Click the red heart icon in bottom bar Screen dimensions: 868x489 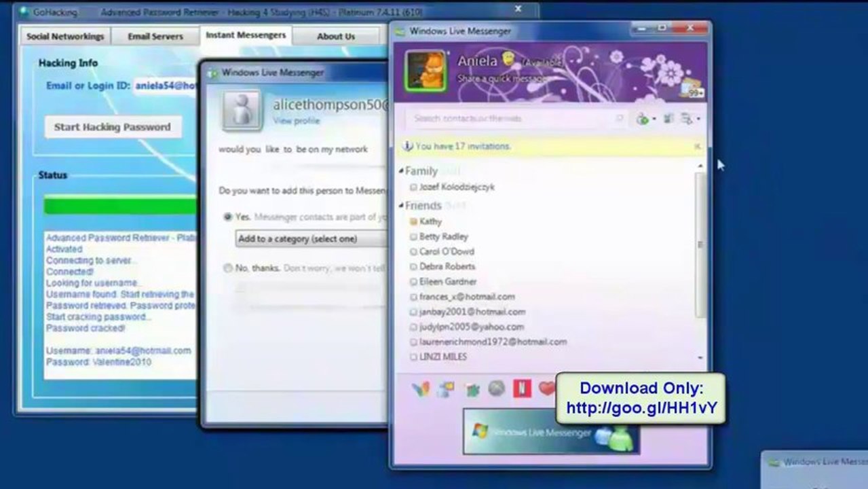[546, 389]
